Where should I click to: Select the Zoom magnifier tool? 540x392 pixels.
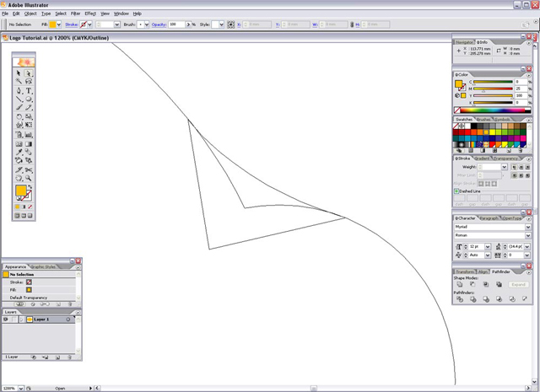coord(29,178)
